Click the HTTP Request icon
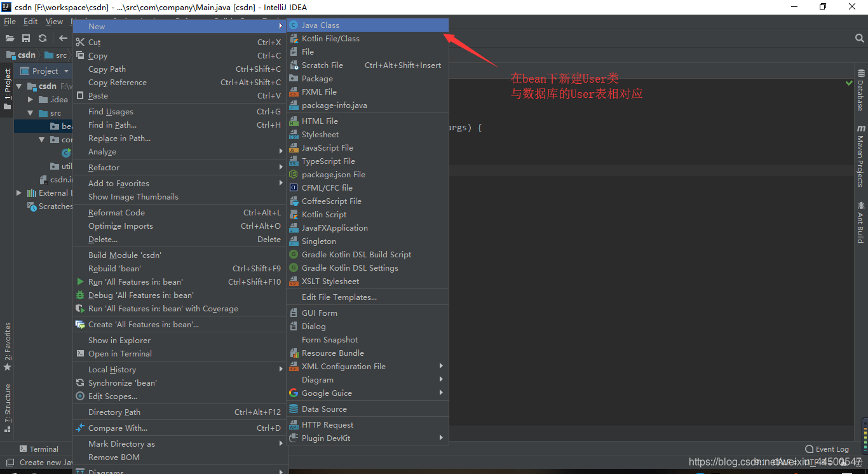Viewport: 868px width, 474px height. [294, 424]
